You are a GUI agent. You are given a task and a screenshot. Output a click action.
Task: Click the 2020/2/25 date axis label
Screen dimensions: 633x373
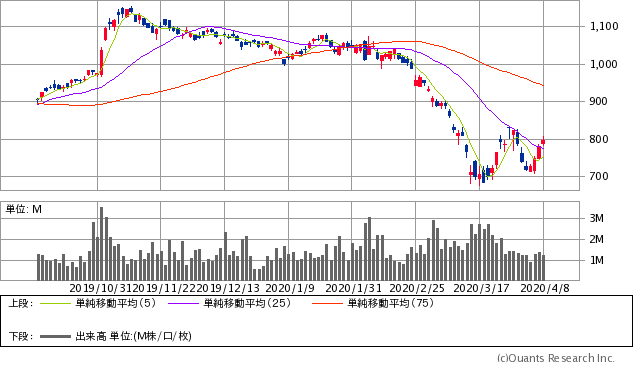click(x=417, y=288)
